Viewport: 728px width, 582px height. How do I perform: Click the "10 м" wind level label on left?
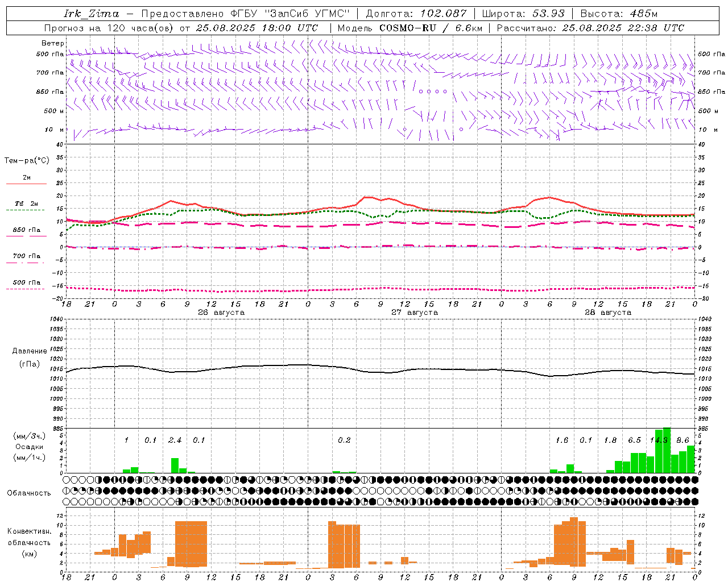(x=54, y=130)
